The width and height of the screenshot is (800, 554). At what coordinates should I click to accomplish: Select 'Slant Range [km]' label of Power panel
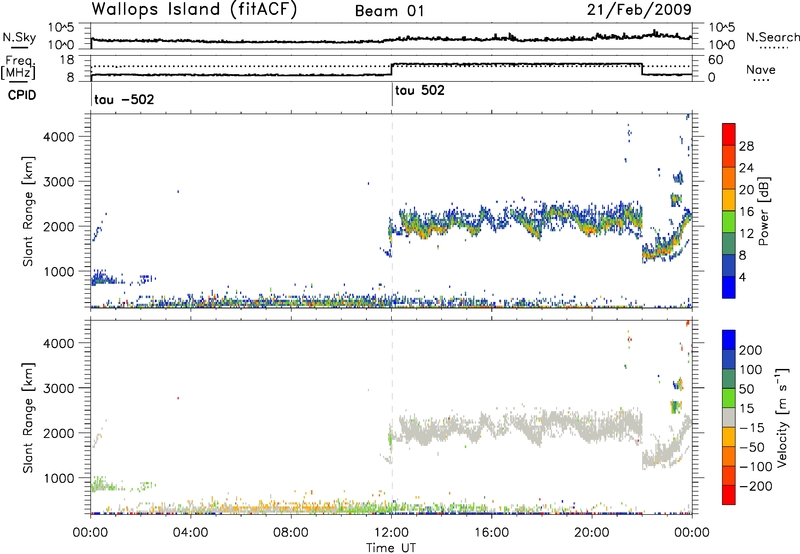(x=28, y=211)
